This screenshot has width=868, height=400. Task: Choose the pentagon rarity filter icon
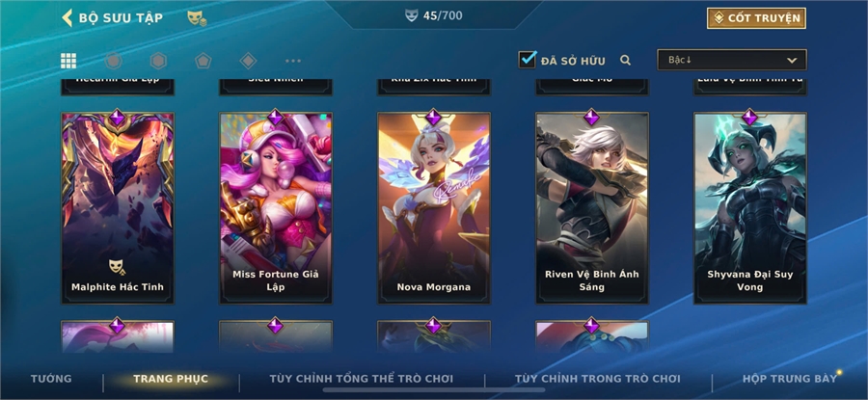[x=203, y=61]
